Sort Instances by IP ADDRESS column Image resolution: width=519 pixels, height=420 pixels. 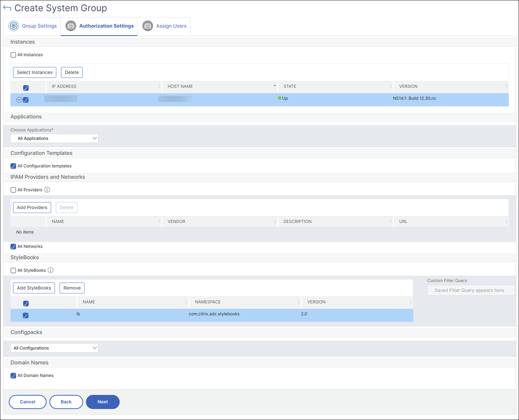tap(104, 86)
